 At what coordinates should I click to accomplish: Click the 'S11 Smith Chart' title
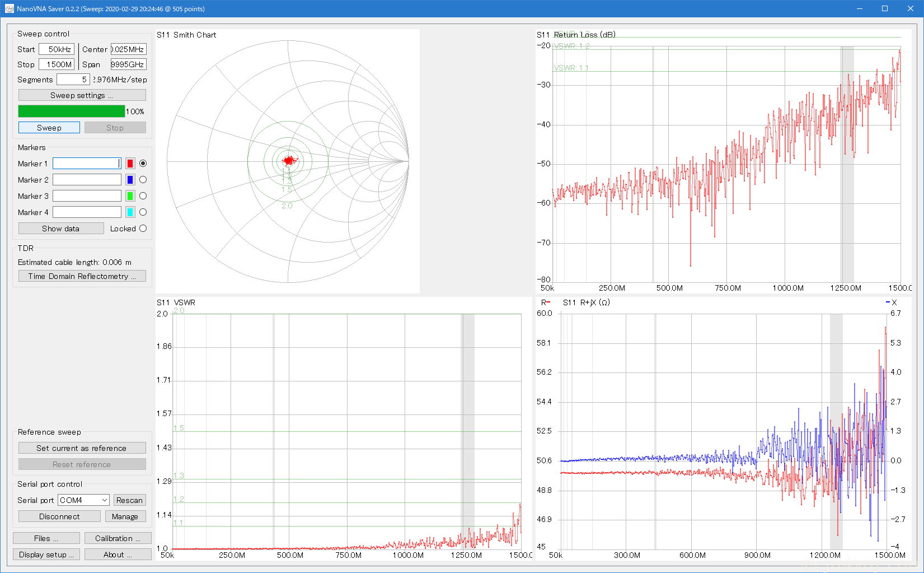(x=186, y=35)
